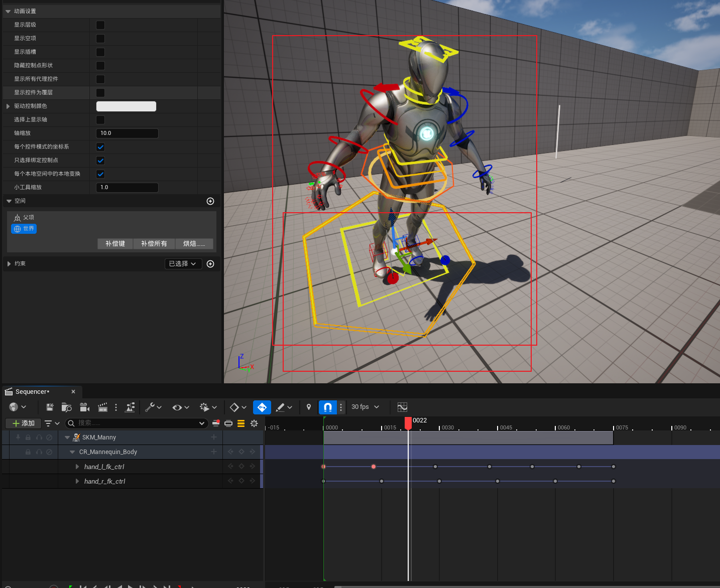Screen dimensions: 720x588
Task: Add a track to SKM_Manny with plus
Action: coord(214,437)
